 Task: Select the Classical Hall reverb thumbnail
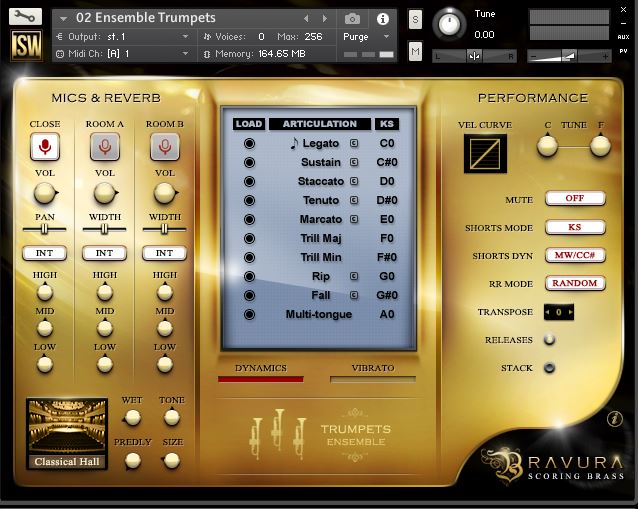(x=67, y=434)
